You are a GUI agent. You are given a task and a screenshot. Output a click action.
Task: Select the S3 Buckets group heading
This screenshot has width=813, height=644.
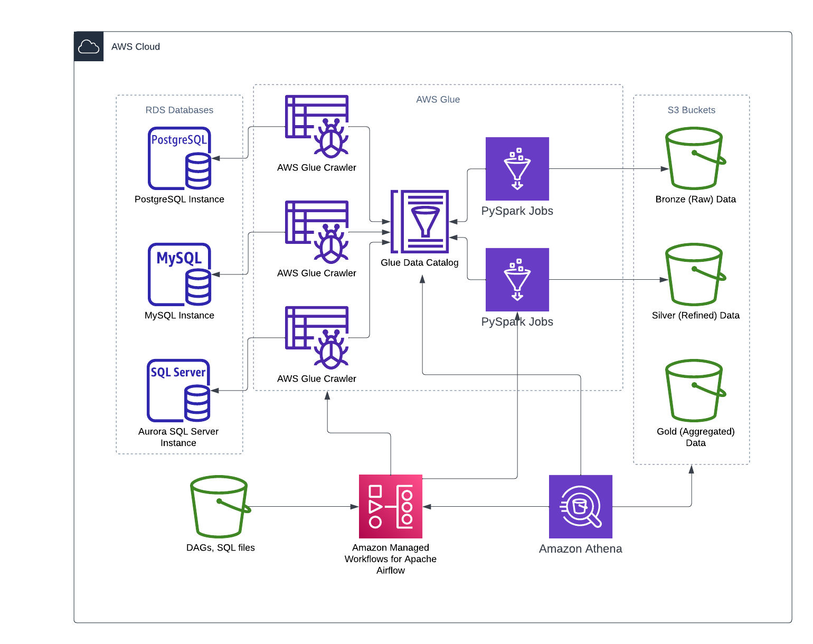coord(692,110)
